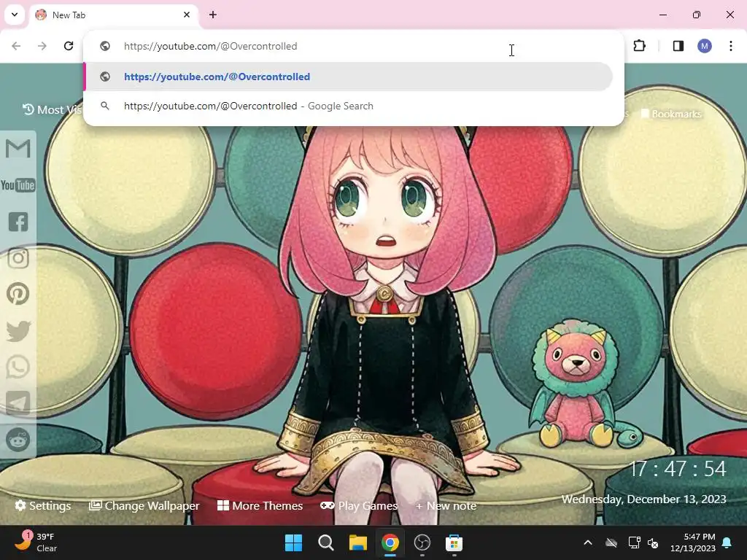The width and height of the screenshot is (747, 560).
Task: Open the Facebook sidebar shortcut
Action: coord(18,222)
